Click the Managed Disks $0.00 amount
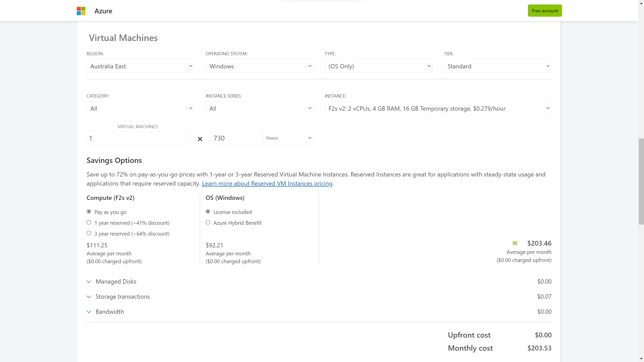Image resolution: width=644 pixels, height=362 pixels. pyautogui.click(x=544, y=282)
